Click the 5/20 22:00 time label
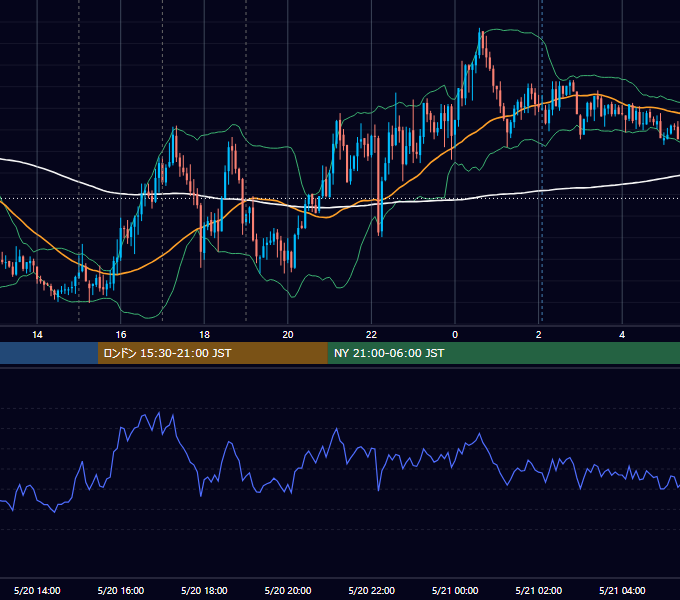Screen dimensions: 680x600 coord(372,590)
